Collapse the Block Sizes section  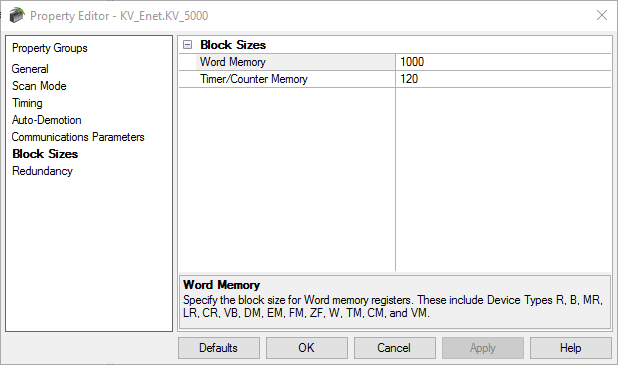[x=188, y=45]
